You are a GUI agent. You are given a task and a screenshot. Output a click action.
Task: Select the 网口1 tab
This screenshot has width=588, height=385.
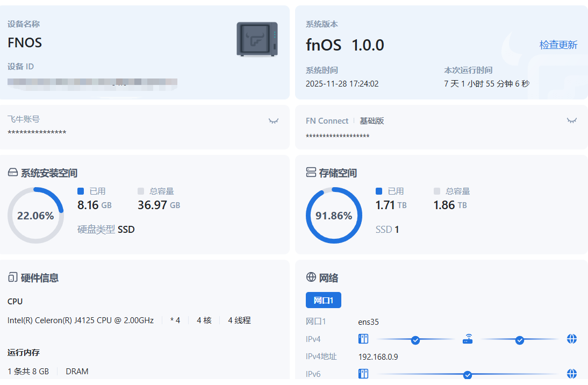tap(323, 300)
